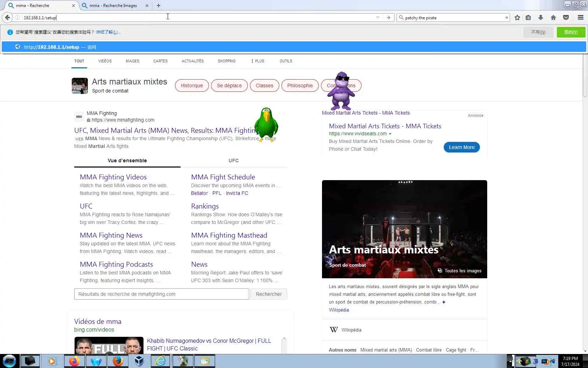
Task: Open the address bar history dropdown arrow
Action: (x=378, y=18)
